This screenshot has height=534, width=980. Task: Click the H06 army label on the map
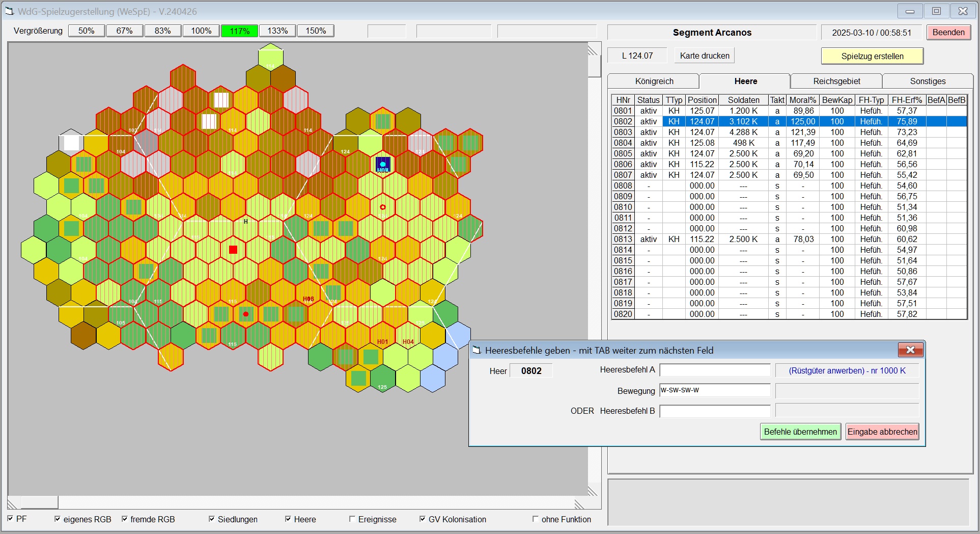309,299
